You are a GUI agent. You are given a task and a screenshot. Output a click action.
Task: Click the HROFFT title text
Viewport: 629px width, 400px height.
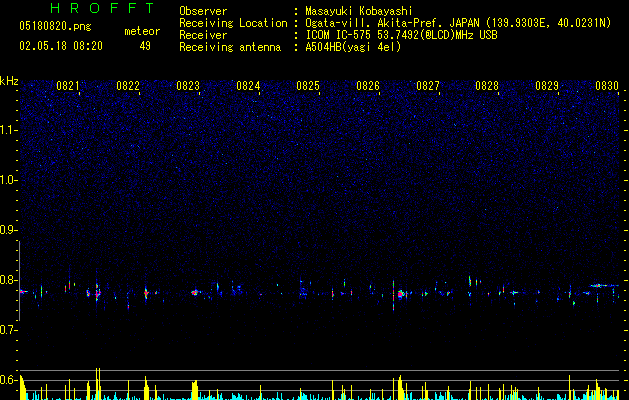point(103,8)
